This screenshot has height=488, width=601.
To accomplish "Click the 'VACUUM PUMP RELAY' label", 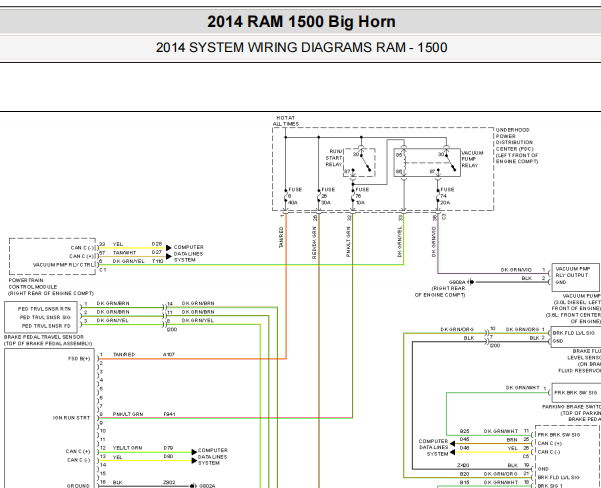I will (470, 159).
